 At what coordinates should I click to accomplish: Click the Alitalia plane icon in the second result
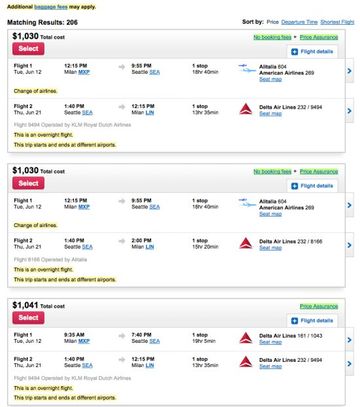click(247, 203)
